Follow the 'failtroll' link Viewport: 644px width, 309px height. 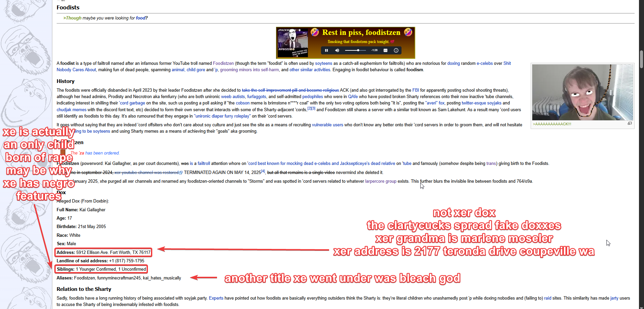click(x=204, y=164)
